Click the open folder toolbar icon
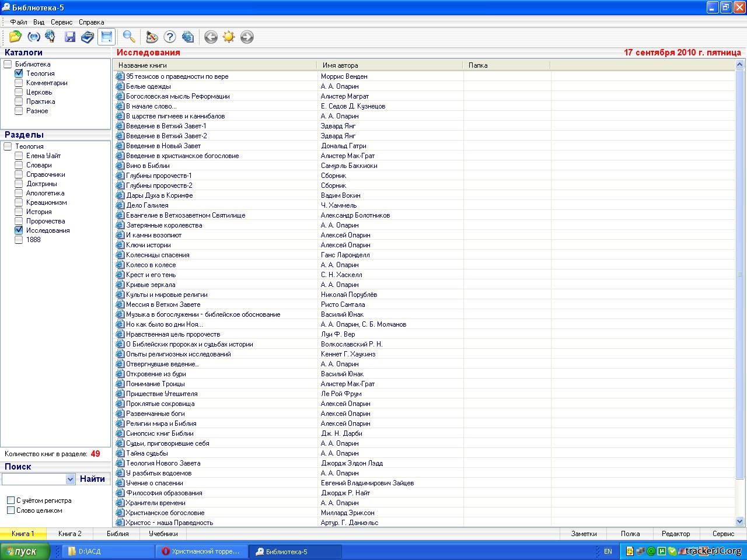 pyautogui.click(x=16, y=37)
